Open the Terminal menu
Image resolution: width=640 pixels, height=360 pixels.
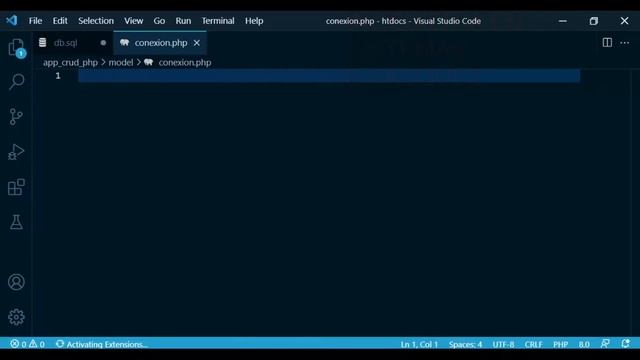218,21
